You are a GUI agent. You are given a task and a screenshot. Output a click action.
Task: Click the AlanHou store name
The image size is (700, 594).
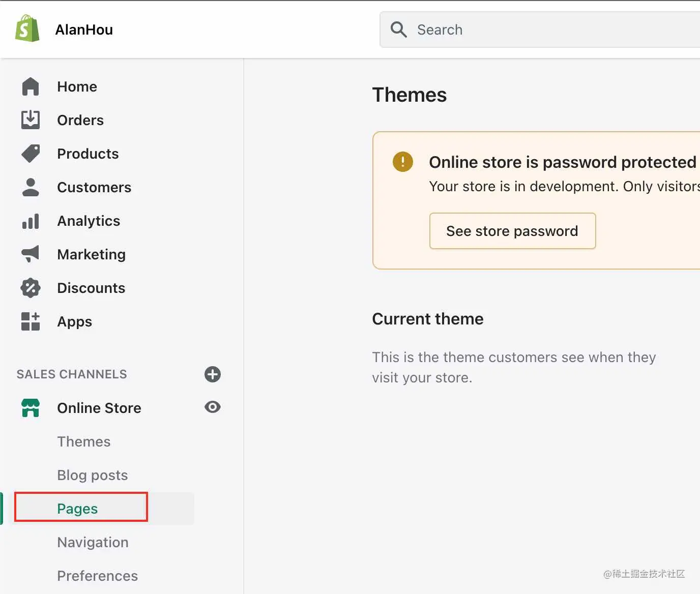pyautogui.click(x=84, y=29)
